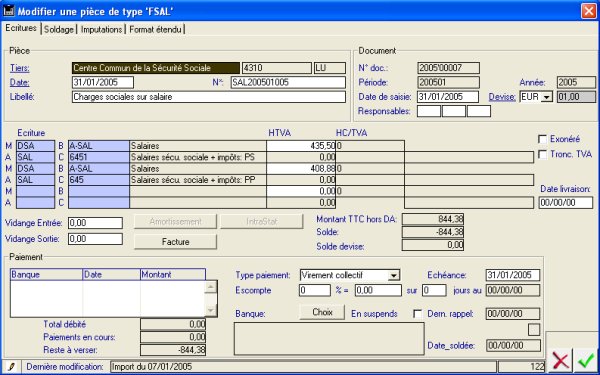The height and width of the screenshot is (375, 600).
Task: Click the Date de saisie field
Action: point(448,97)
